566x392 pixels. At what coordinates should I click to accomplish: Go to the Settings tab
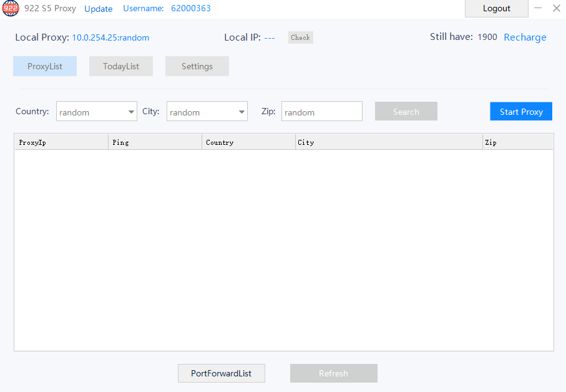coord(197,66)
